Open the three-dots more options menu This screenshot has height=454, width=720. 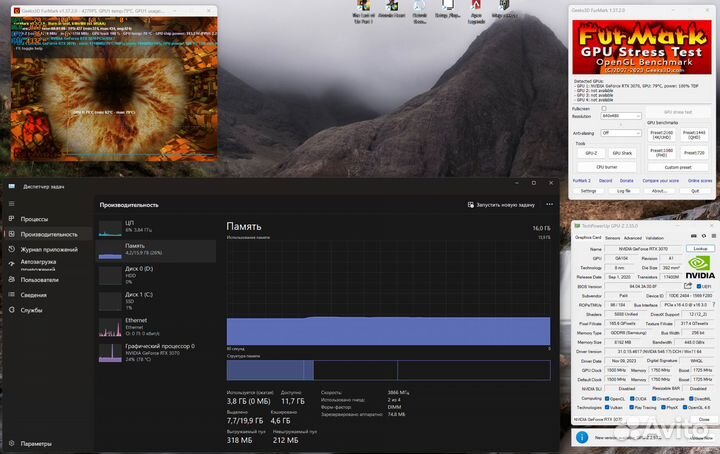coord(550,204)
